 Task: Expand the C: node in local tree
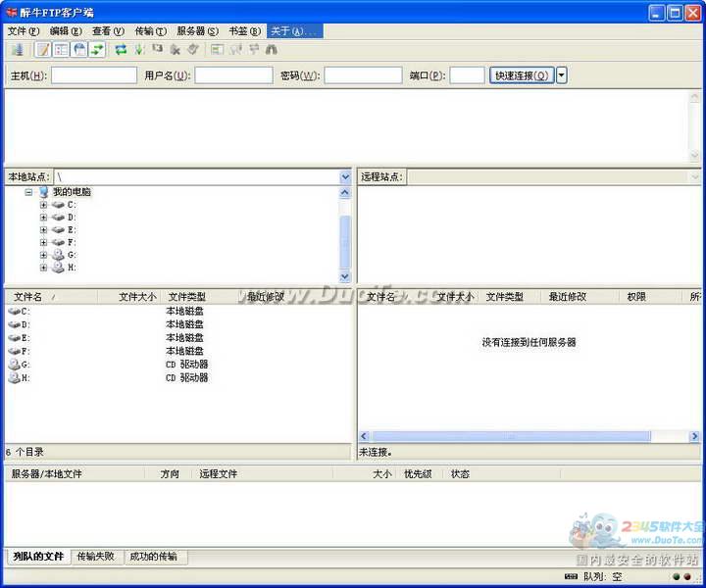point(43,205)
